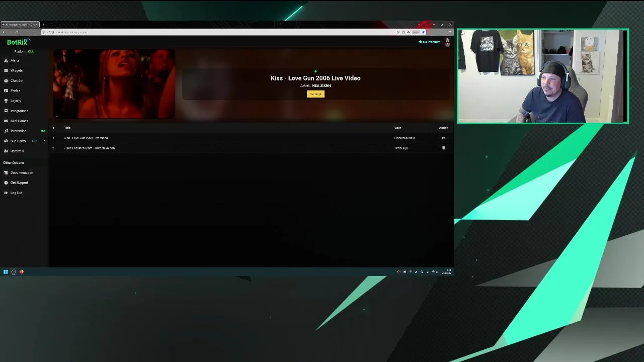Click Get Support

(19, 183)
